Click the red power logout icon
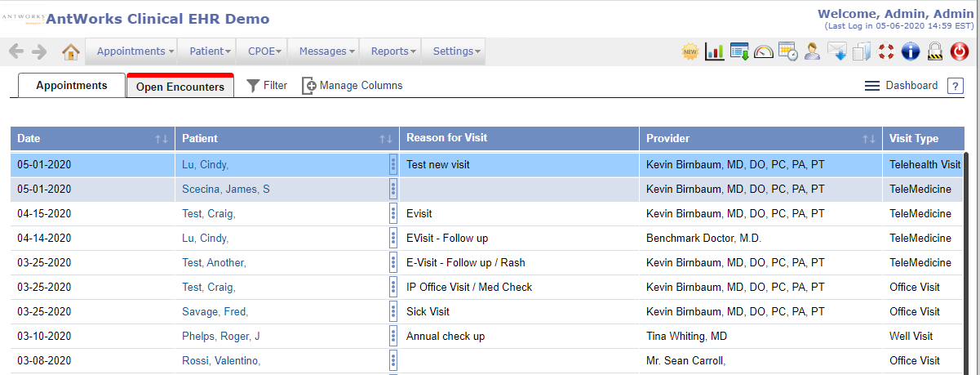The height and width of the screenshot is (375, 980). 960,51
